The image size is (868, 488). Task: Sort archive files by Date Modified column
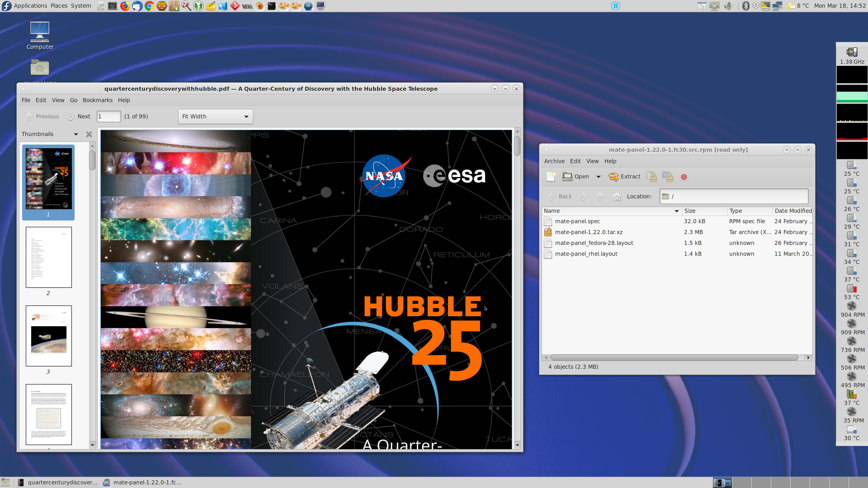click(793, 211)
